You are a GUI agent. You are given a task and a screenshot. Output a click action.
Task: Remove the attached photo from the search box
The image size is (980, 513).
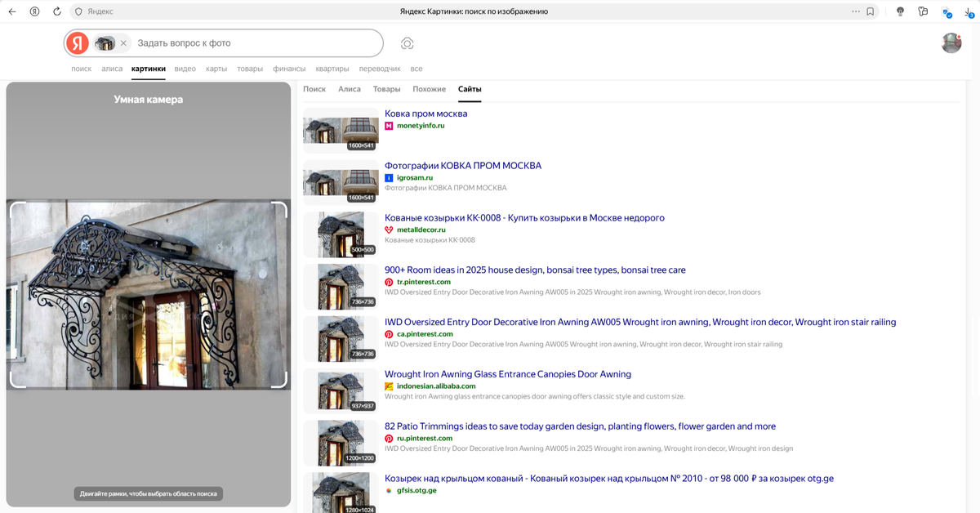(123, 42)
